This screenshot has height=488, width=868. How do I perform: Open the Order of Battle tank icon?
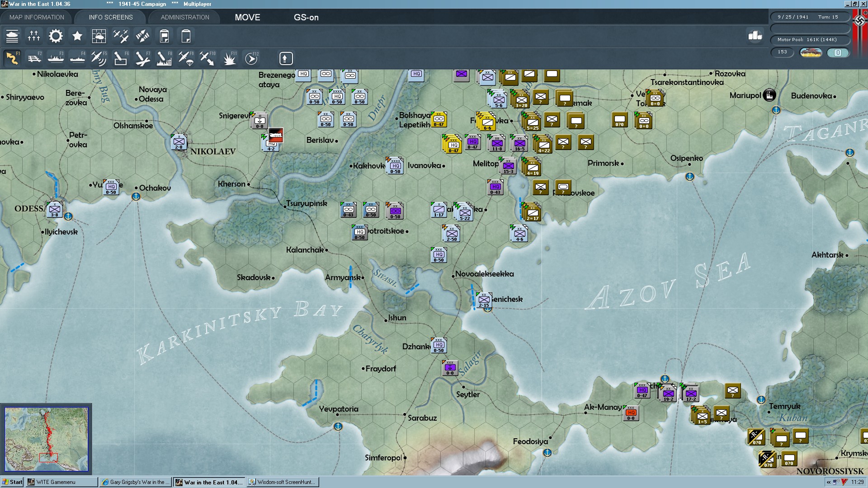pyautogui.click(x=12, y=36)
